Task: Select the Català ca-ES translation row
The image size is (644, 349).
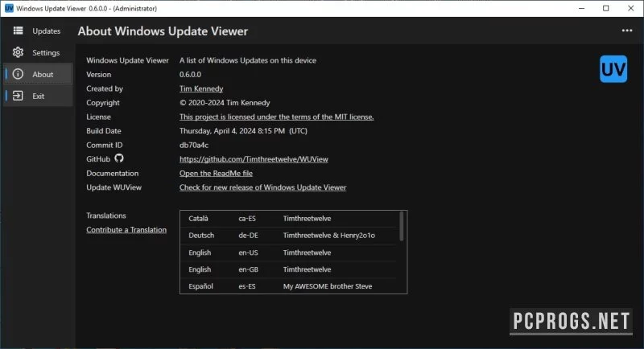Action: pos(290,219)
